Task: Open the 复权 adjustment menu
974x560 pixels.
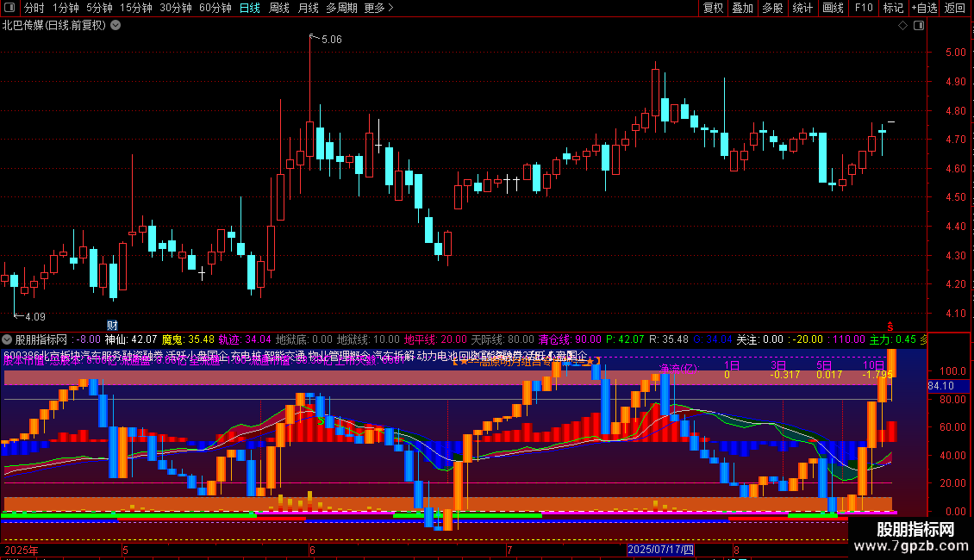Action: pyautogui.click(x=713, y=8)
